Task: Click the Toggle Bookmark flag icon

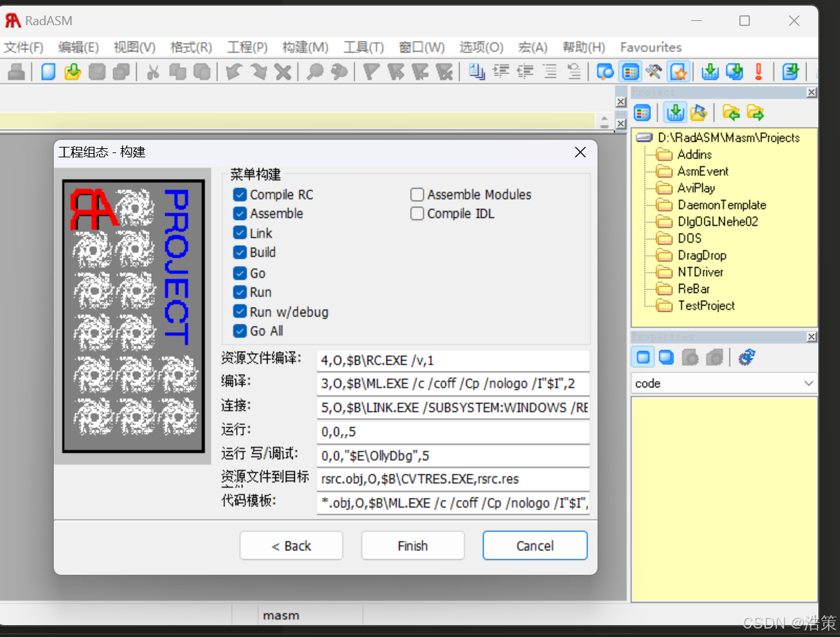Action: click(x=372, y=71)
